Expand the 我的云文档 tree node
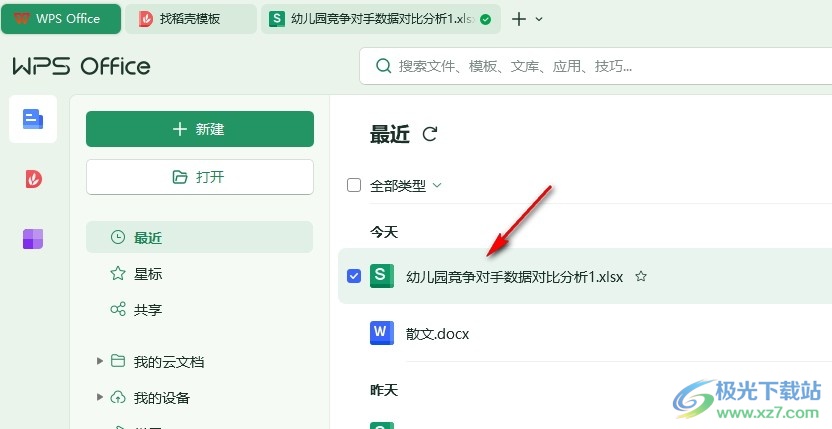This screenshot has height=429, width=832. point(99,361)
